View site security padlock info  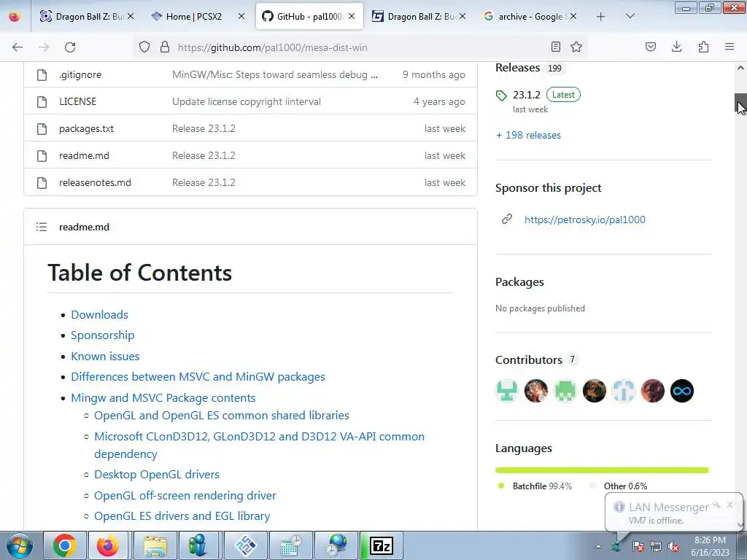coord(165,47)
